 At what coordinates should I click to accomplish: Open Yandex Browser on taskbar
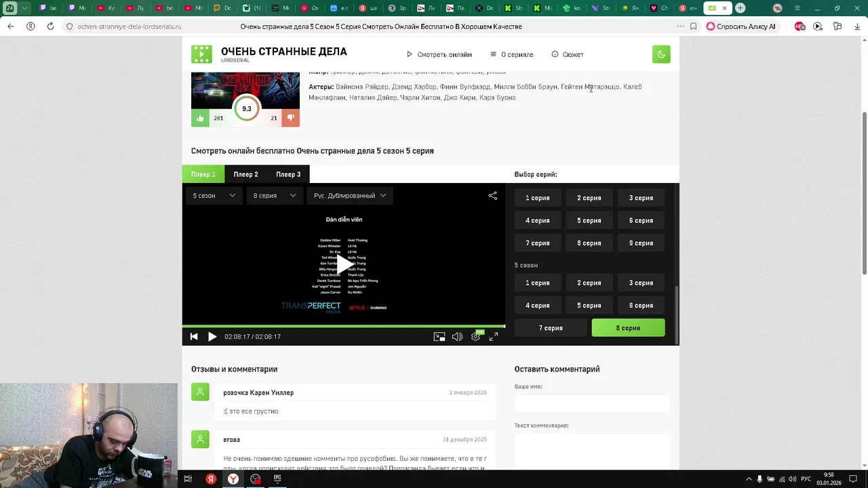click(233, 479)
